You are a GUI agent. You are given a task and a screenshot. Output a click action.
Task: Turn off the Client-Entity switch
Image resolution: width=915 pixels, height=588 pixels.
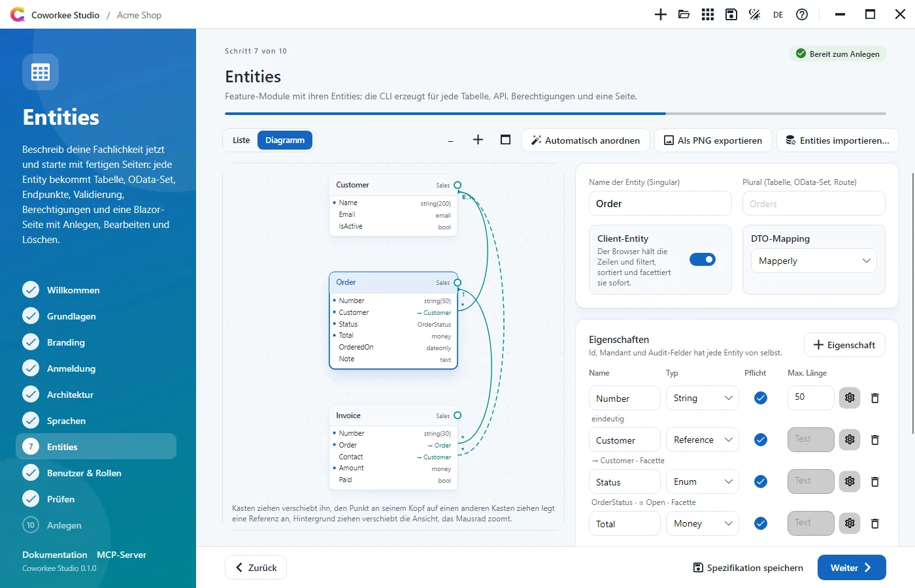coord(703,259)
